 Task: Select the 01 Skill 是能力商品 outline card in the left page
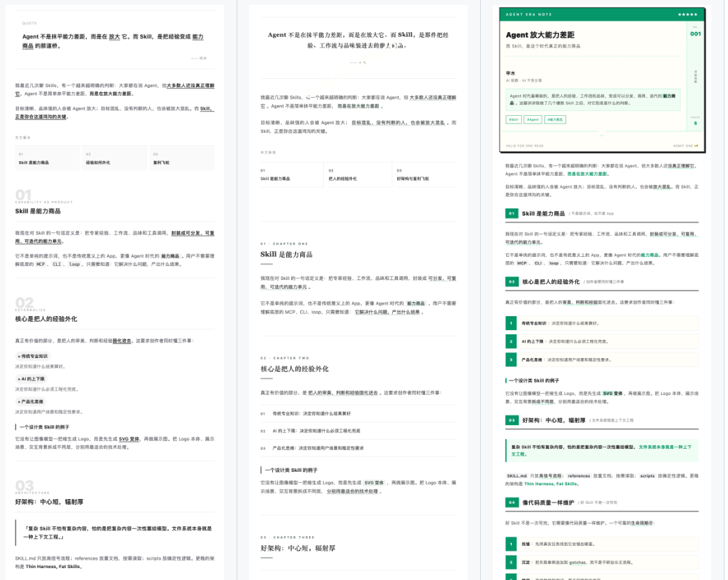click(47, 158)
